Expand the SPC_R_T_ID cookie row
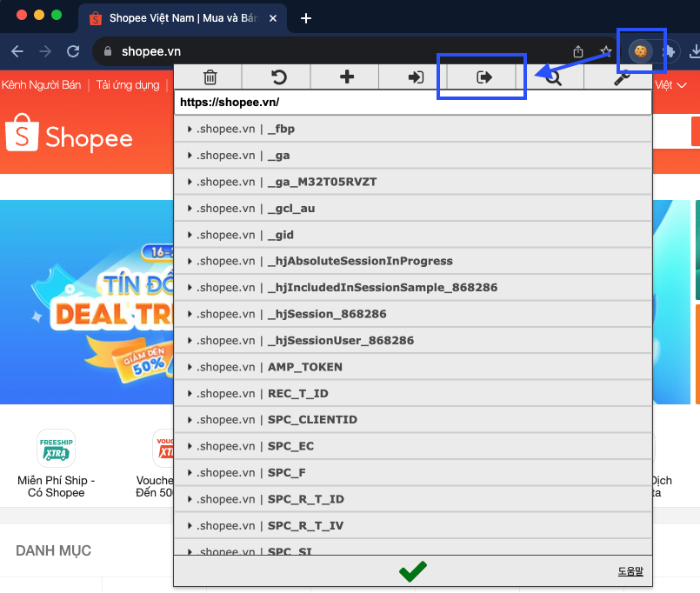700x593 pixels. click(413, 499)
